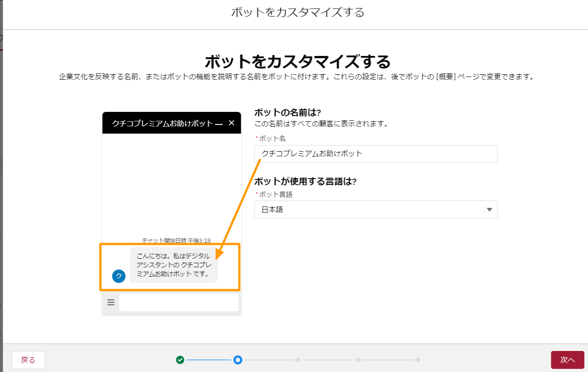Click the ボットが使用する言語は? heading
The height and width of the screenshot is (372, 588).
[x=305, y=182]
